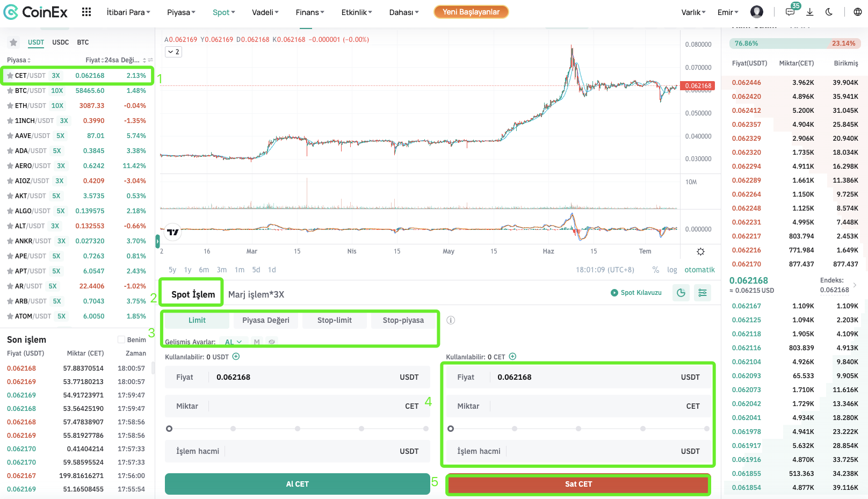Image resolution: width=868 pixels, height=499 pixels.
Task: Select USDC market tab
Action: click(x=61, y=42)
